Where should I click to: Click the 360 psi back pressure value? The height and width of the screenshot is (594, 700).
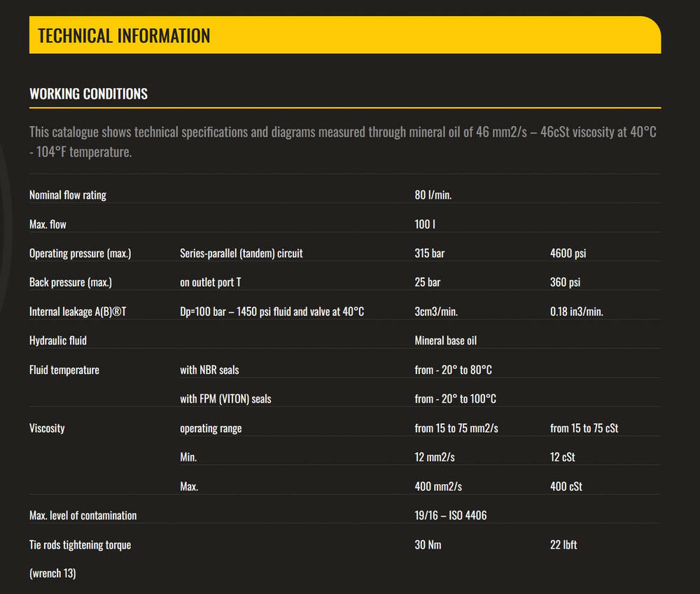(x=565, y=282)
